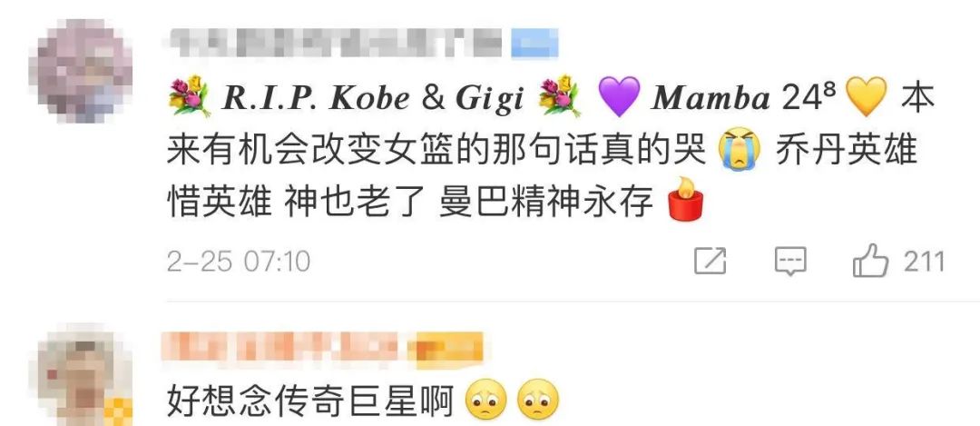Open the second commenter's blurred orange username
This screenshot has width=980, height=426.
point(282,347)
